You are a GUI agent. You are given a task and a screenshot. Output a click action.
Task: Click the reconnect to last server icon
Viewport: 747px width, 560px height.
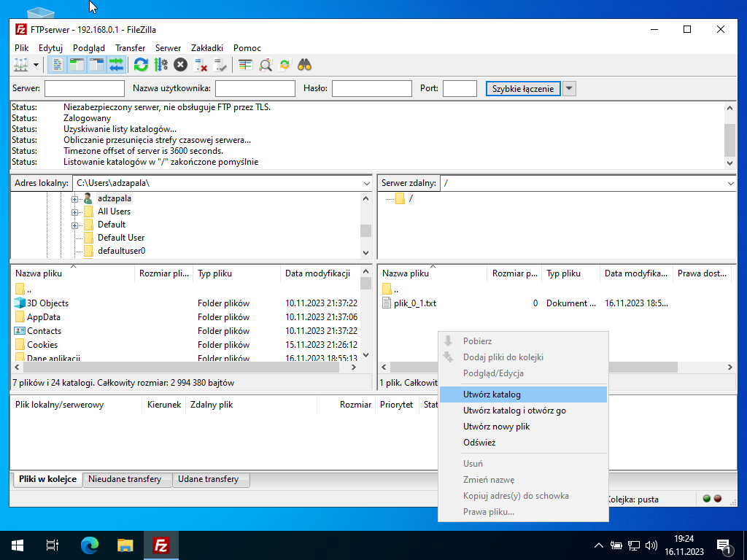(220, 65)
